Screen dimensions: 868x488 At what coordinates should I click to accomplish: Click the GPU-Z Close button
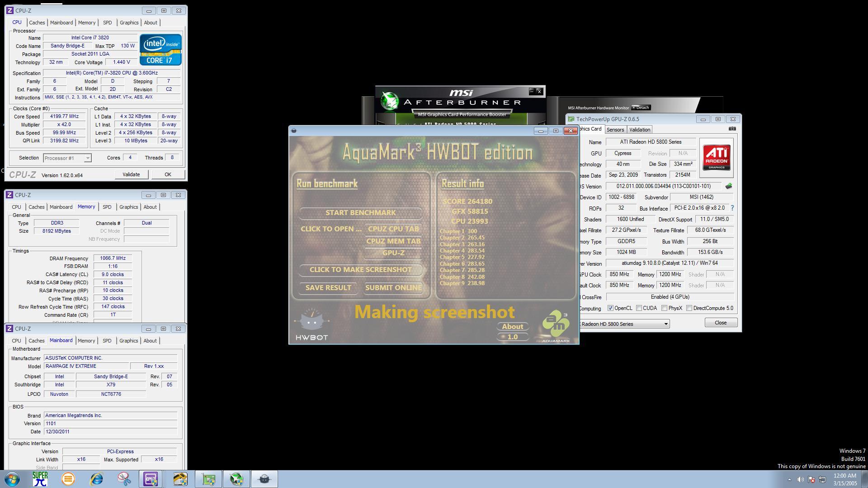click(x=721, y=323)
